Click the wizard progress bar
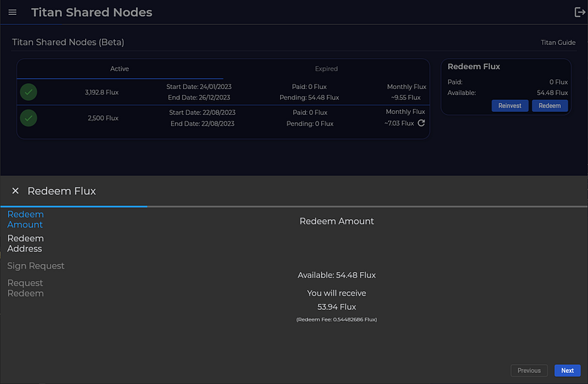This screenshot has height=384, width=588. tap(294, 207)
